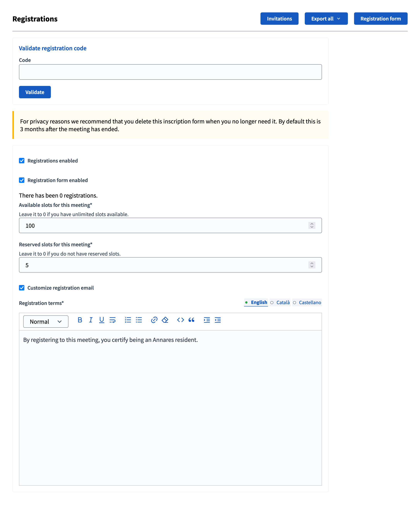The width and height of the screenshot is (420, 517).
Task: Insert a hyperlink in the terms editor
Action: (x=154, y=320)
